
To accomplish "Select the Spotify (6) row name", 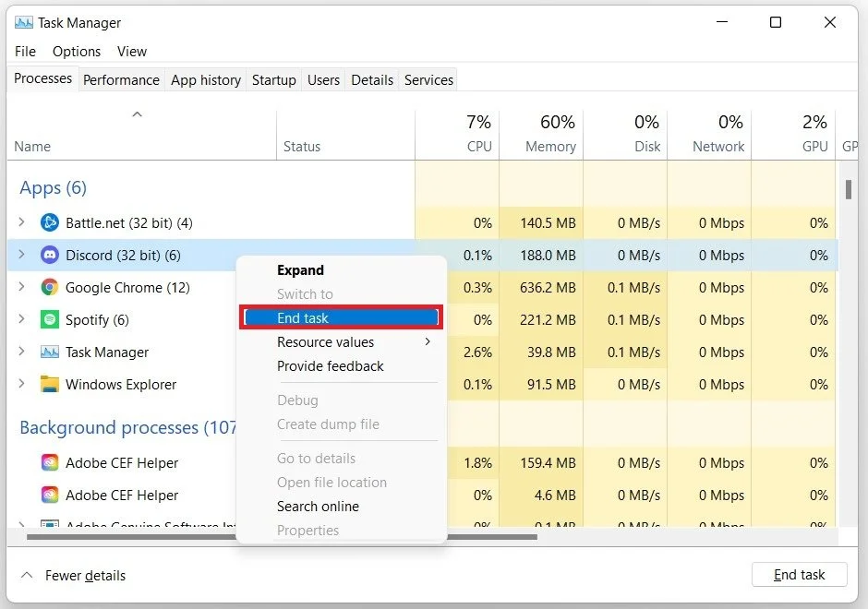I will tap(97, 319).
